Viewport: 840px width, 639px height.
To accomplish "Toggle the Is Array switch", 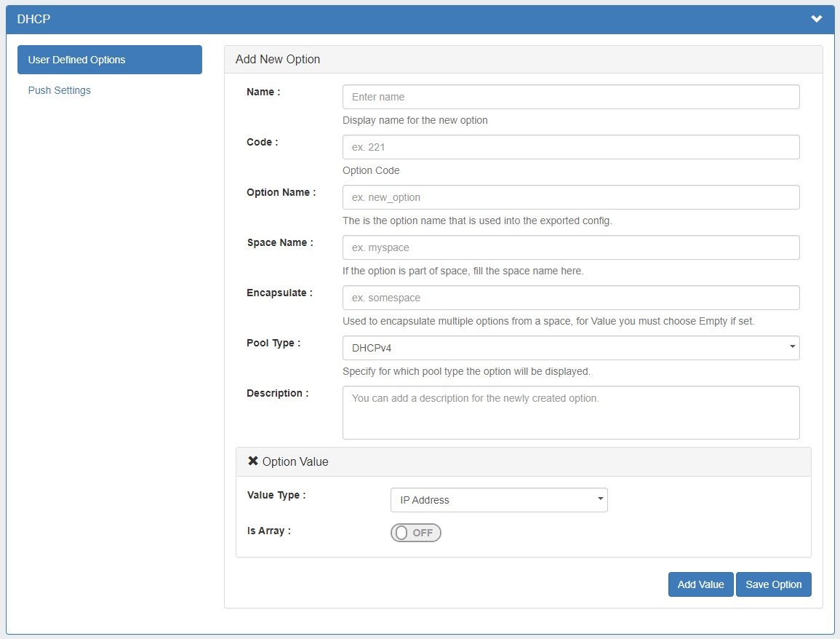I will tap(415, 533).
